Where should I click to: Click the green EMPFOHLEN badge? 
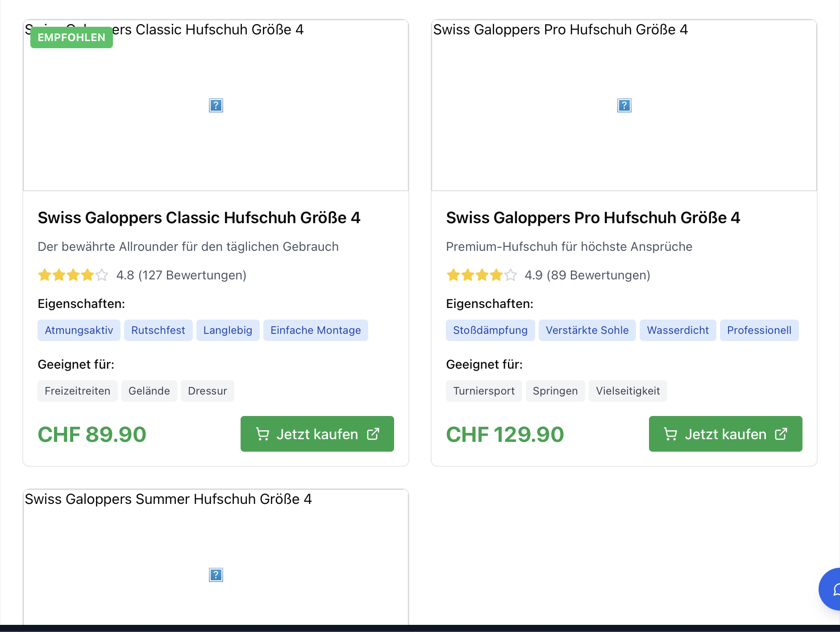(71, 37)
